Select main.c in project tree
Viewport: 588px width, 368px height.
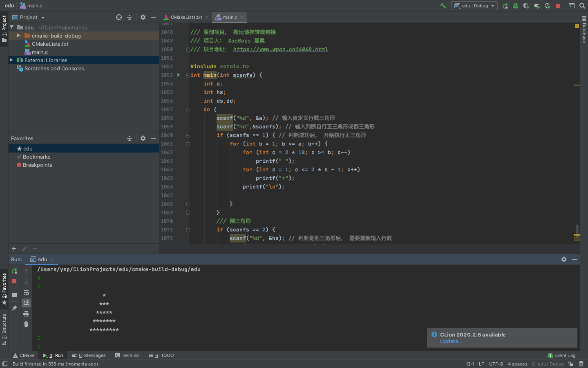tap(40, 52)
